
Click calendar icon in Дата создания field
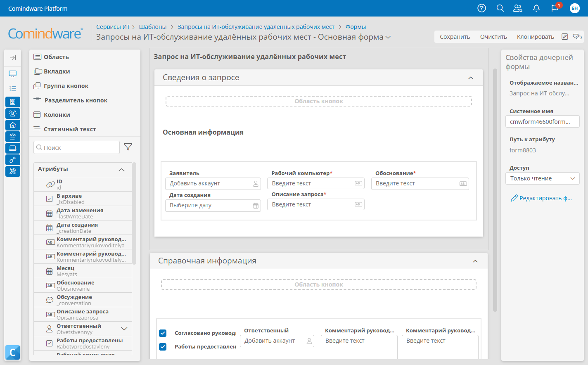click(x=256, y=206)
